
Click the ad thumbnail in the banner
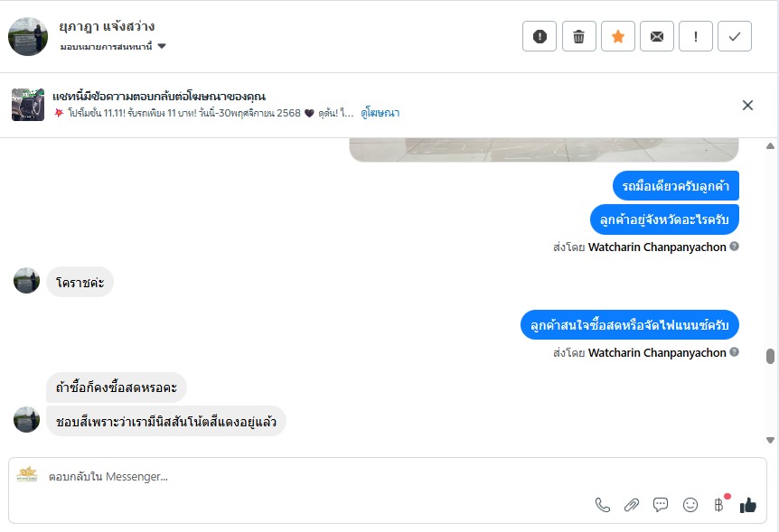pos(28,105)
